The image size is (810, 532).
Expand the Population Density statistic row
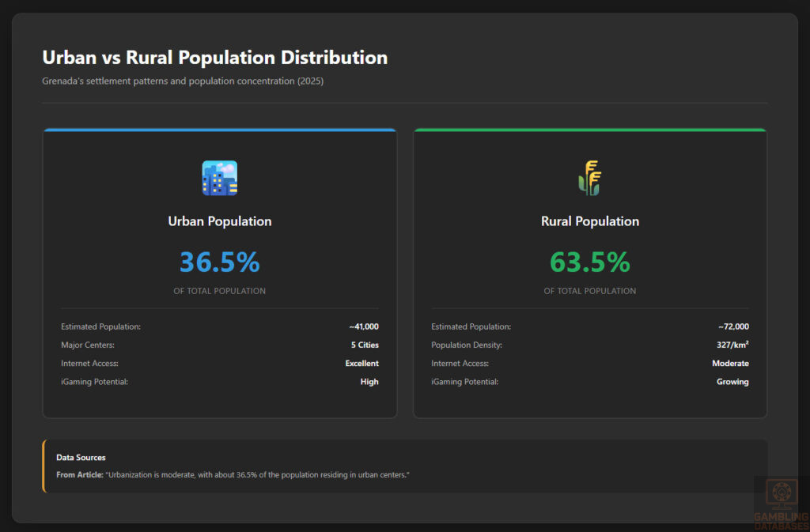point(589,345)
